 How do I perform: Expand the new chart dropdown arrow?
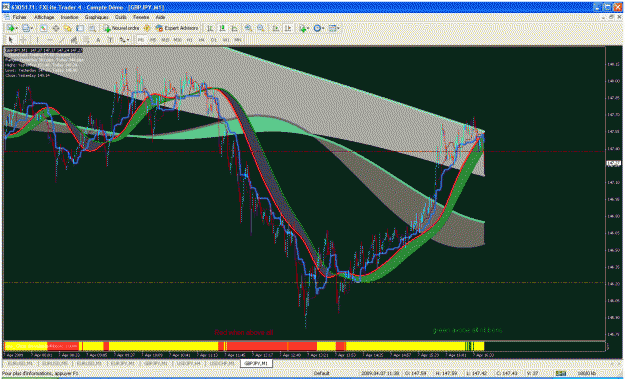click(17, 28)
